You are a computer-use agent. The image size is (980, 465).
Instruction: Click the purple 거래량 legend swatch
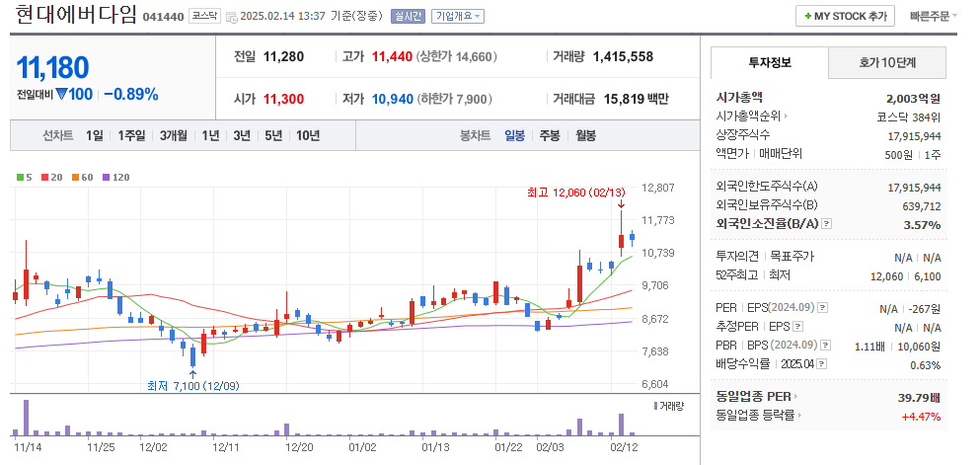pyautogui.click(x=655, y=406)
